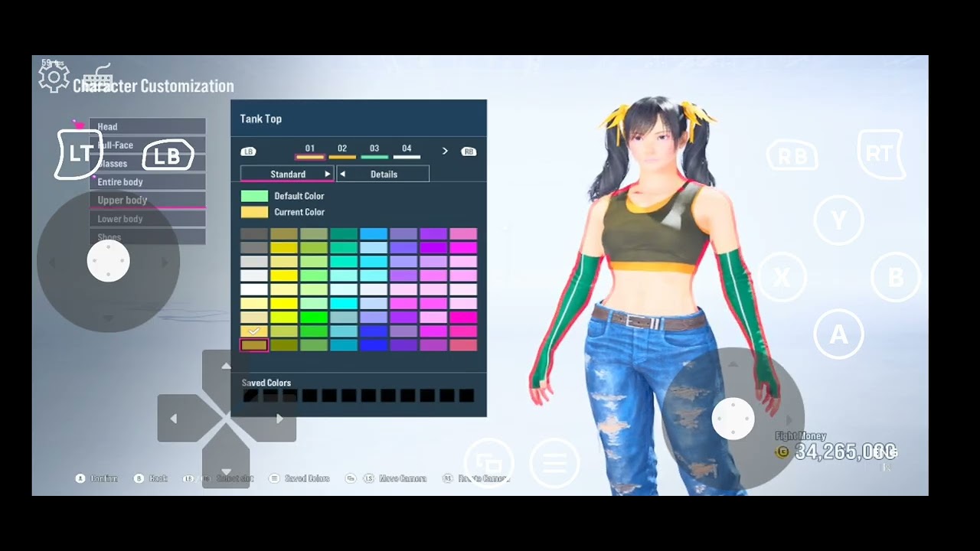This screenshot has height=551, width=980.
Task: Click the Confirm hint at the bottom
Action: point(96,478)
